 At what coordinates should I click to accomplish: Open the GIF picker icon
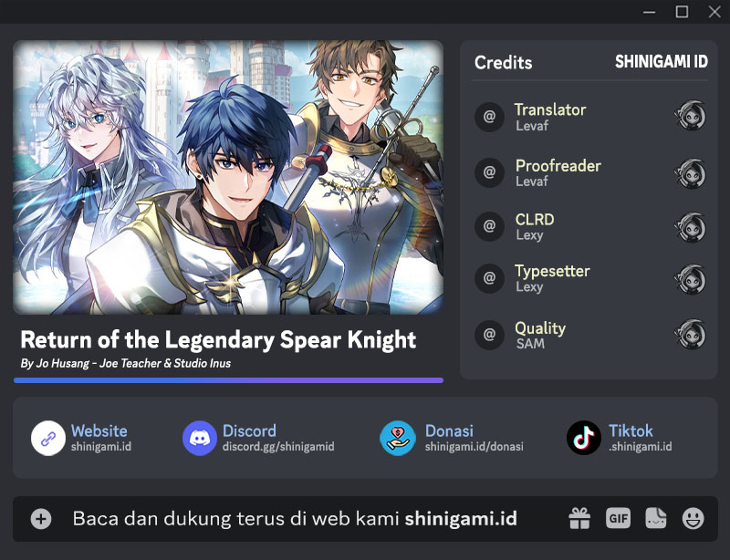click(x=619, y=518)
